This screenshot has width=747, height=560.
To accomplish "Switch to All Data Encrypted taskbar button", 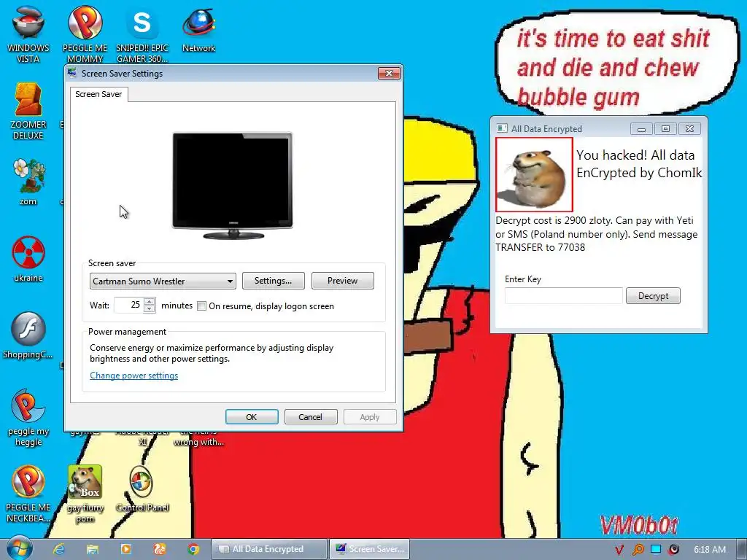I will pos(269,549).
